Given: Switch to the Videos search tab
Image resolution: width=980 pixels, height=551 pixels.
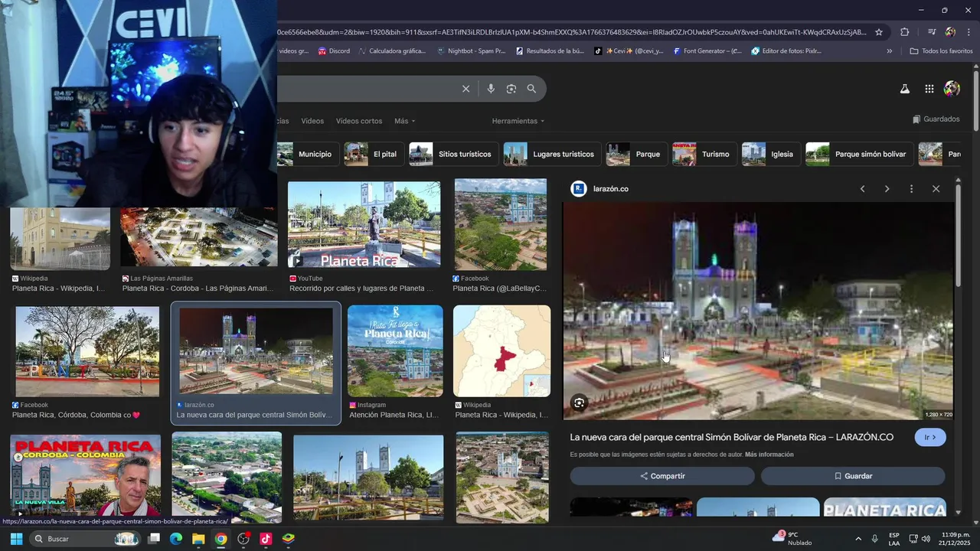Looking at the screenshot, I should 312,121.
